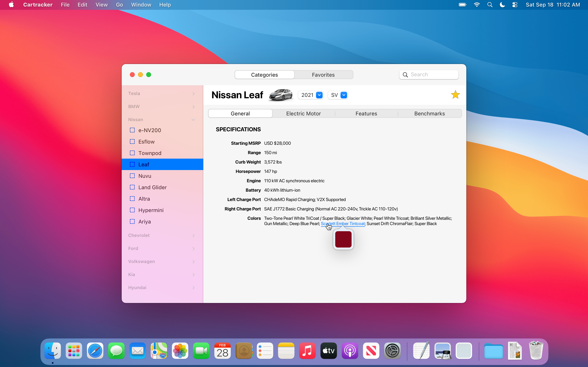Open the Benchmarks tab

(x=429, y=114)
